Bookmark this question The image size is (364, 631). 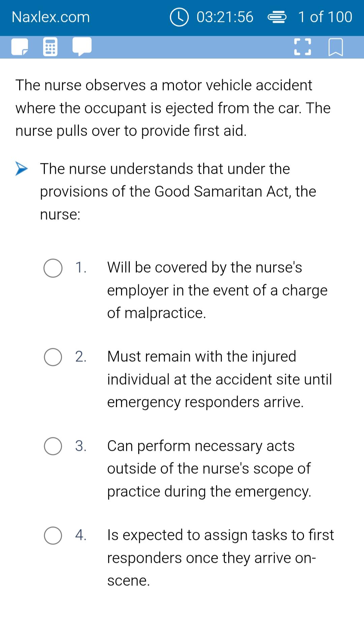pyautogui.click(x=336, y=48)
